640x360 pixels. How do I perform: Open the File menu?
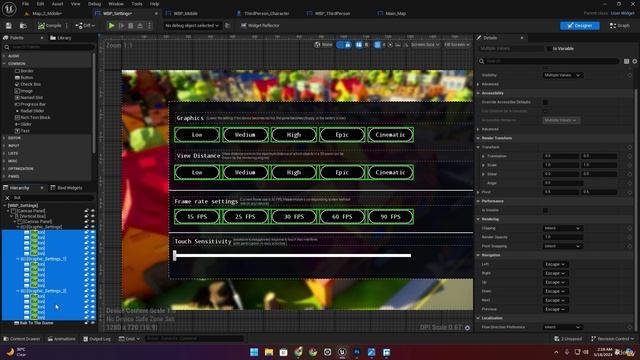[25, 4]
